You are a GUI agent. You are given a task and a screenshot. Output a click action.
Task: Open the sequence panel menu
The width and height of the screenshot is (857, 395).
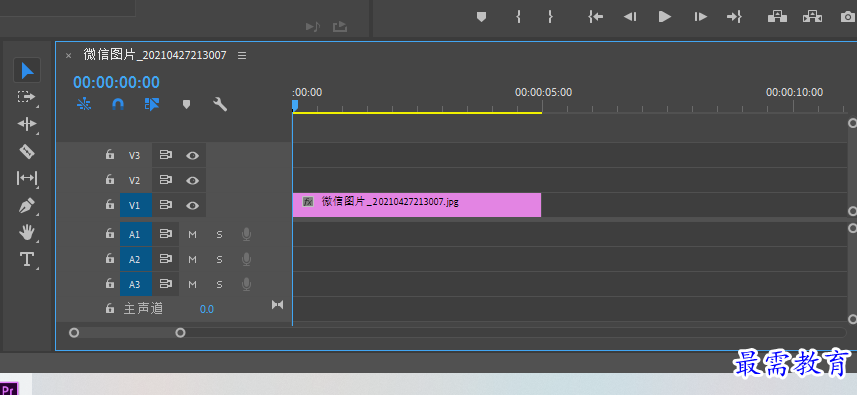coord(242,56)
